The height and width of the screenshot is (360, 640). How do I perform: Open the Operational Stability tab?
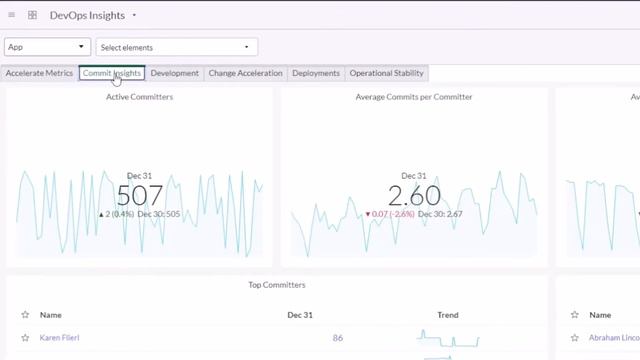pyautogui.click(x=387, y=73)
